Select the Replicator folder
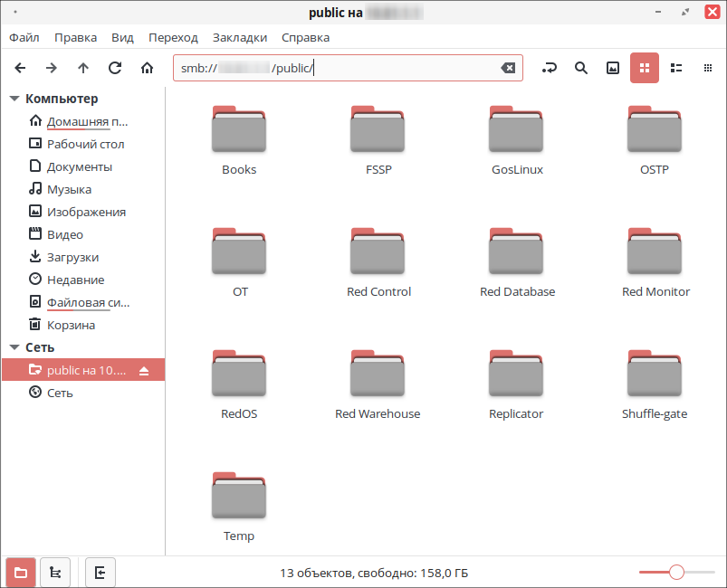Image resolution: width=727 pixels, height=588 pixels. [x=516, y=385]
